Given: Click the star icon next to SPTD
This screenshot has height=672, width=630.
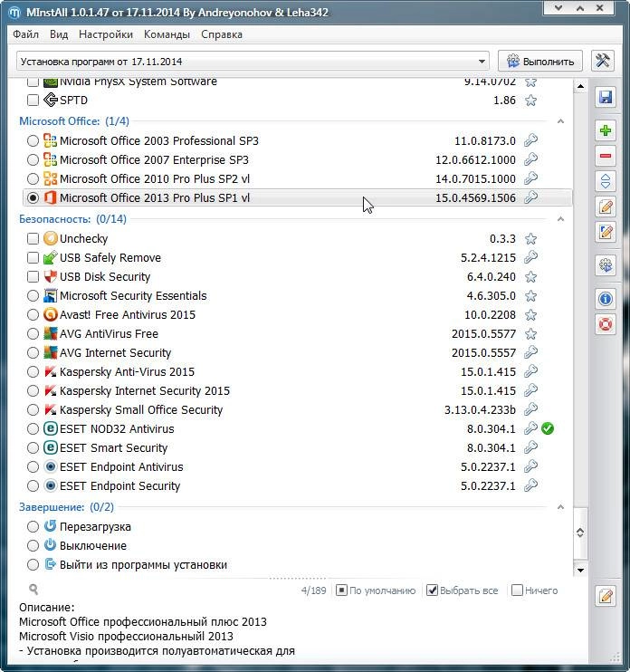Looking at the screenshot, I should [530, 101].
